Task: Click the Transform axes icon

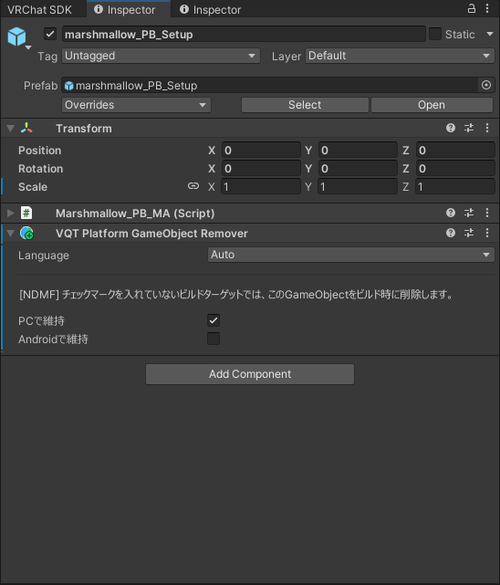Action: (x=26, y=128)
